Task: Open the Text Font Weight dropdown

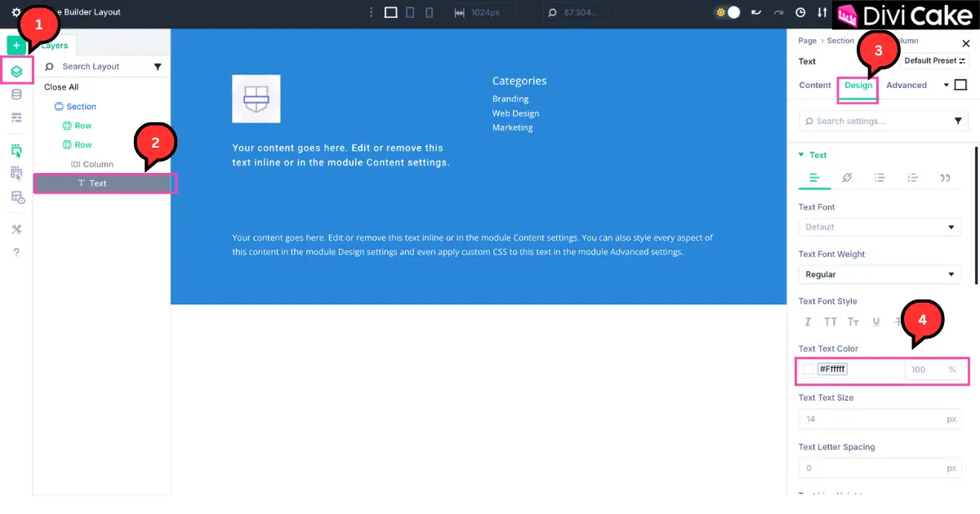Action: [880, 274]
